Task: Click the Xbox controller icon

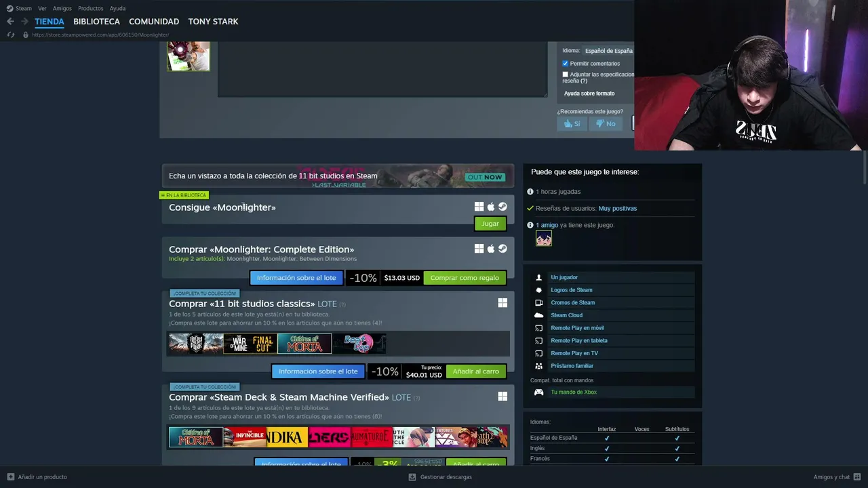Action: tap(539, 392)
